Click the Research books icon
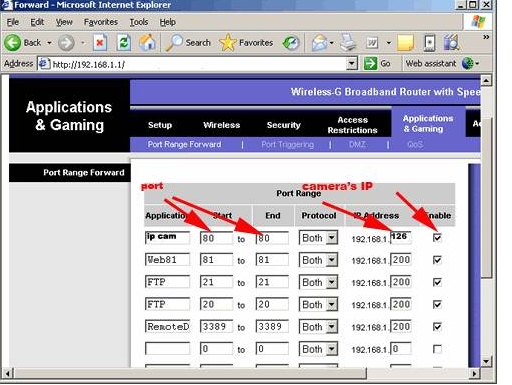The width and height of the screenshot is (512, 385). point(452,43)
